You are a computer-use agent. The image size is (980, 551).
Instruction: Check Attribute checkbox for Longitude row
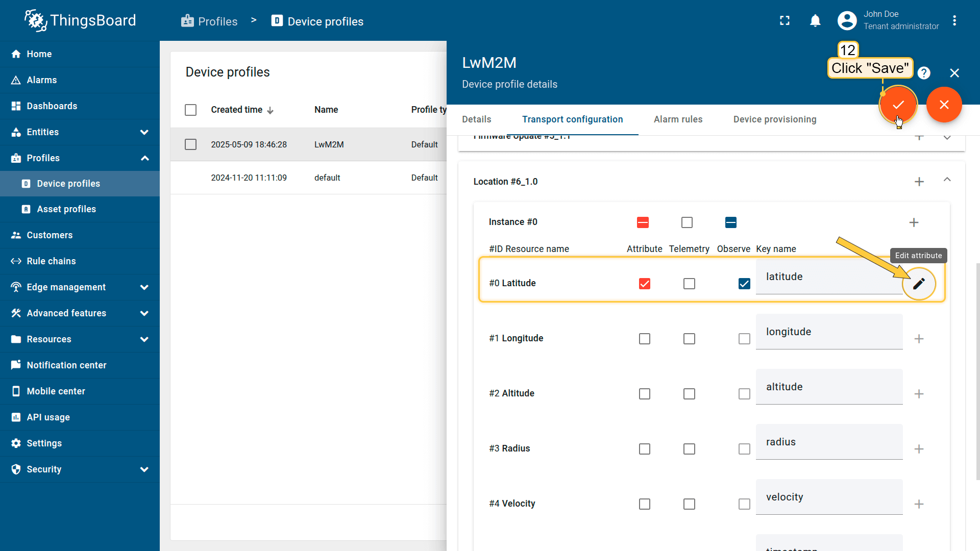(644, 339)
